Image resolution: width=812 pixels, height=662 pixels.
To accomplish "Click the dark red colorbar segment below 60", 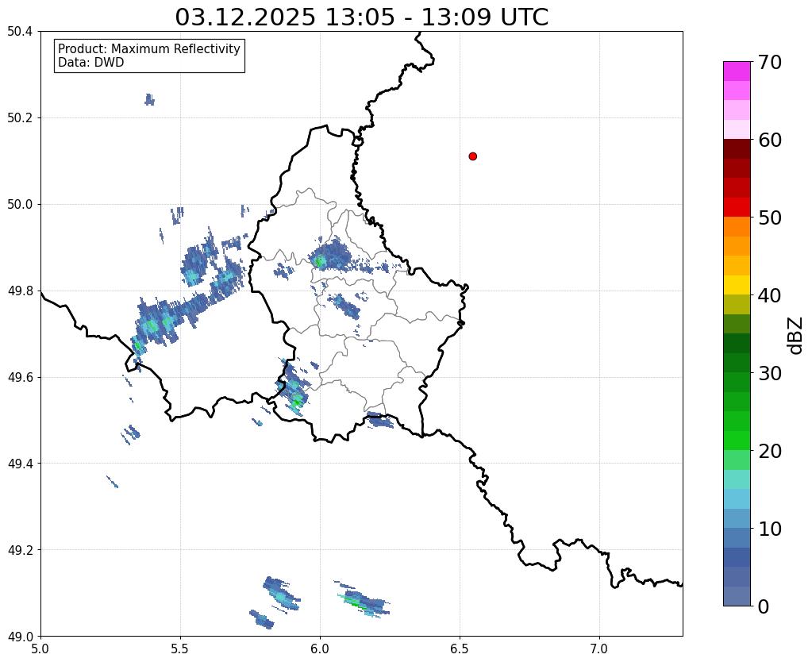I will pos(737,149).
